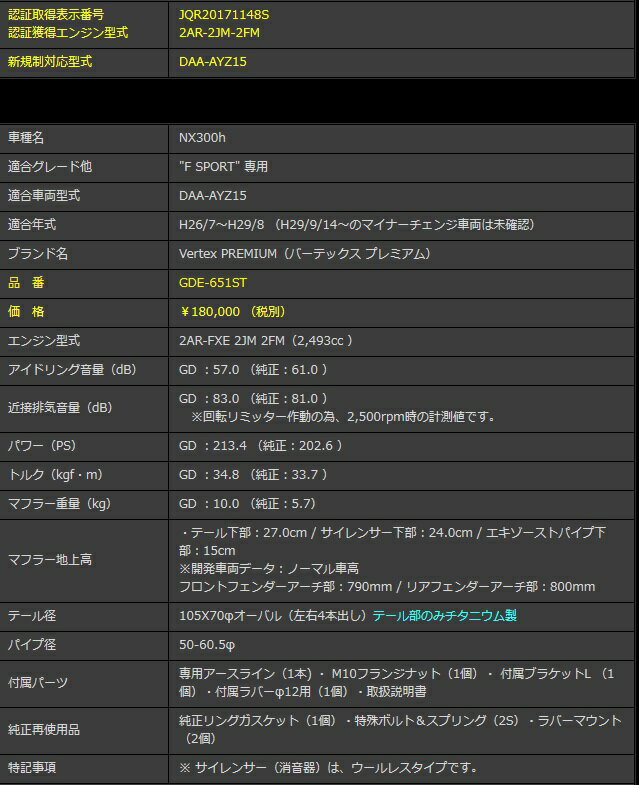639x785 pixels.
Task: Click the 付属パーツ row label
Action: (38, 683)
